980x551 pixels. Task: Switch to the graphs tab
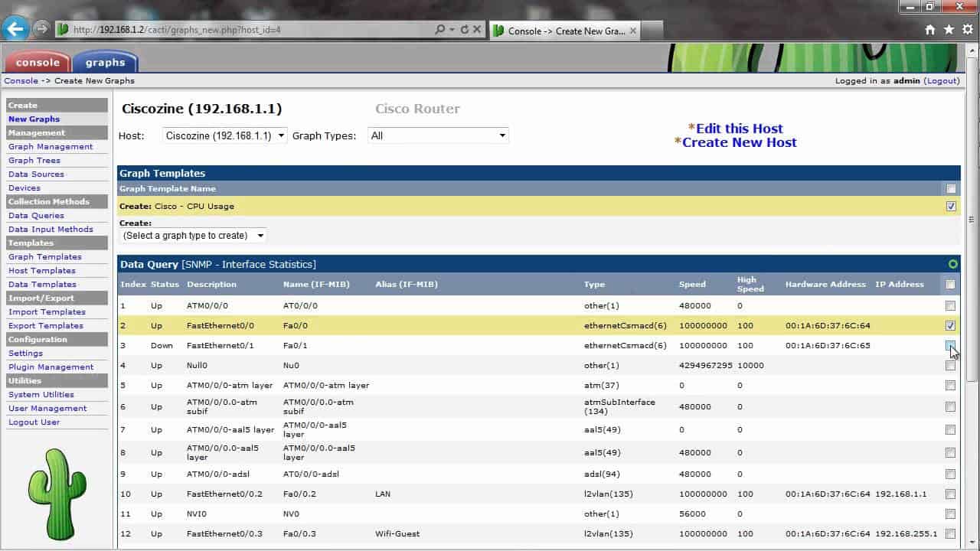pos(105,62)
